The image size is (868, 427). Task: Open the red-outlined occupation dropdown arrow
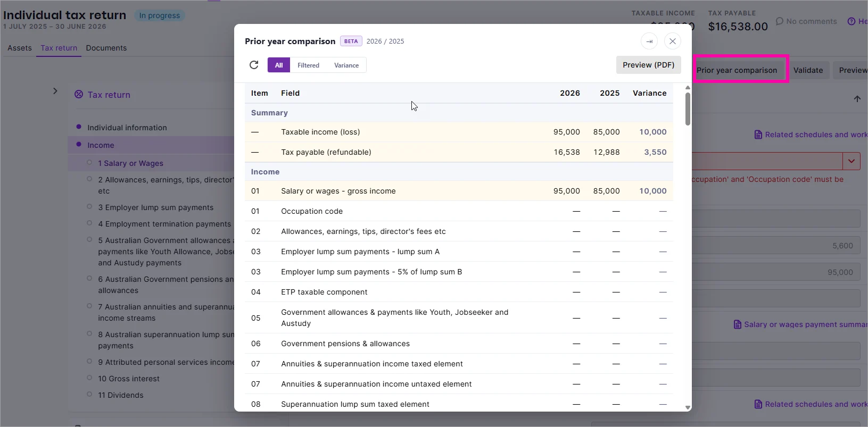[x=852, y=161]
